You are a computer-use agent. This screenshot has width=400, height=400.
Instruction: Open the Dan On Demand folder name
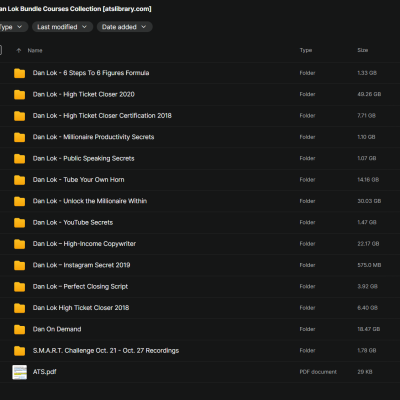(57, 329)
